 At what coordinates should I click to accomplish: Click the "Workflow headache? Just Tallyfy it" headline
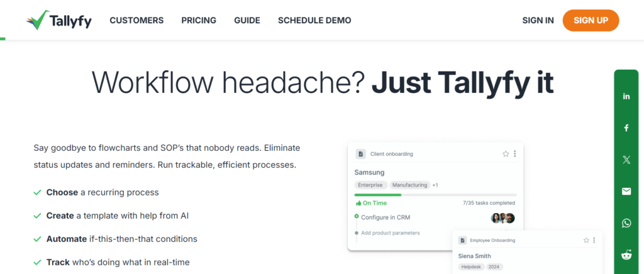[x=323, y=83]
